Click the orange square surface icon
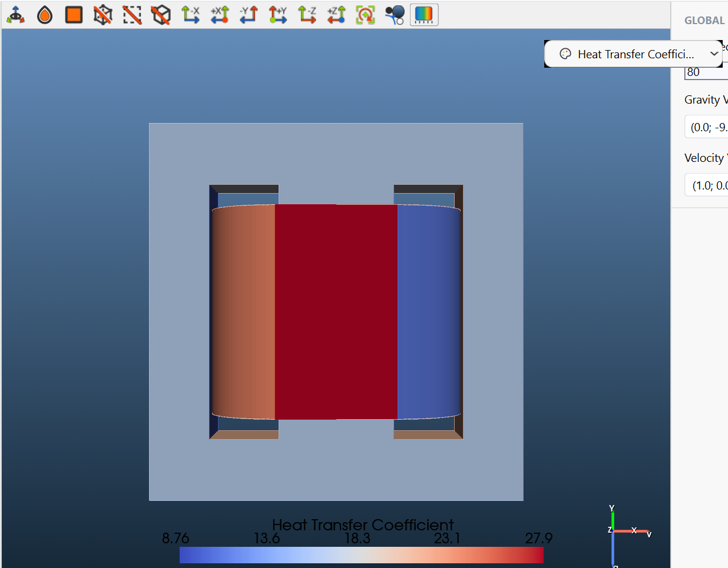 (x=74, y=15)
